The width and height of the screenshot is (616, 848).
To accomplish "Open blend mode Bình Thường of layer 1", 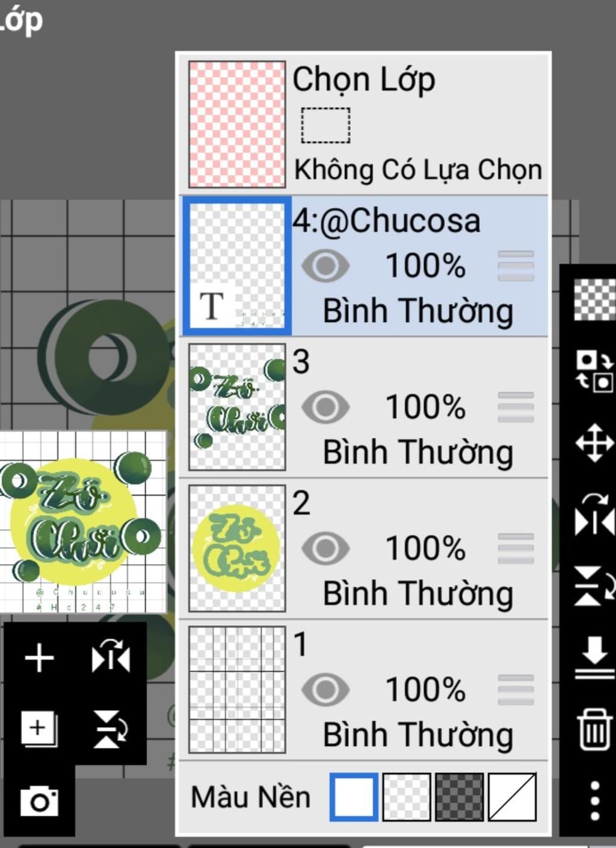I will tap(418, 735).
